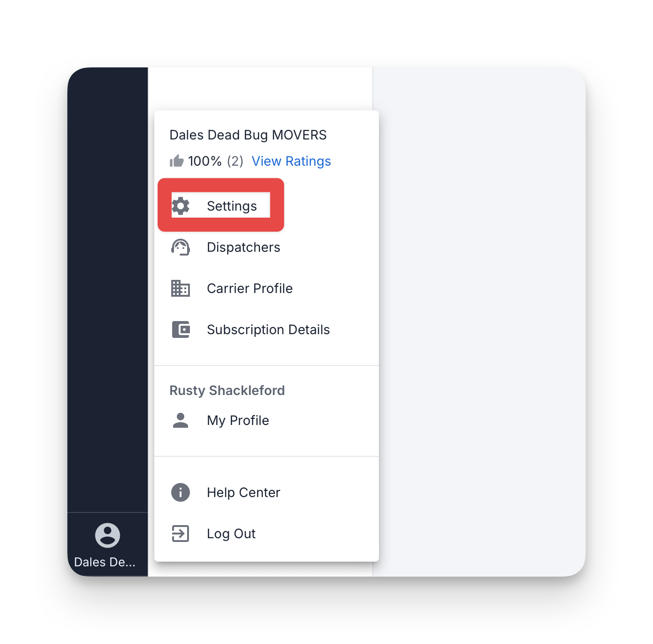This screenshot has height=644, width=653.
Task: Click the Log Out arrow icon
Action: [x=181, y=534]
